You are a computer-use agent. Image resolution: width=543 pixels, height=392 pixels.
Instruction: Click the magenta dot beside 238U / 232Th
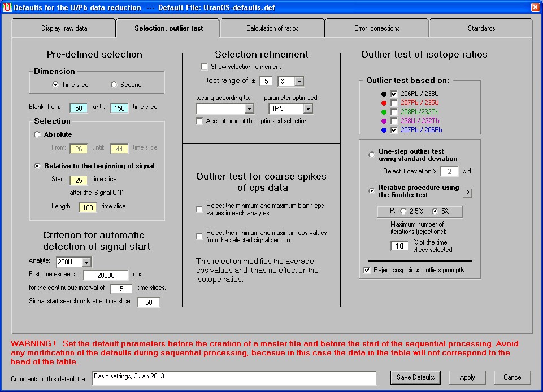384,121
